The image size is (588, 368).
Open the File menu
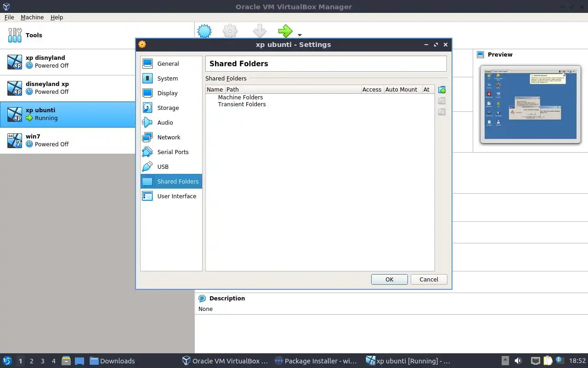pyautogui.click(x=9, y=17)
